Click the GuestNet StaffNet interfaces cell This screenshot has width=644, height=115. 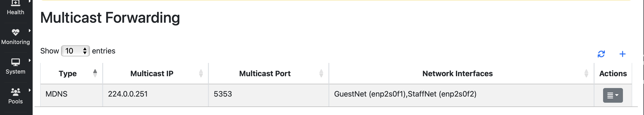pos(461,95)
